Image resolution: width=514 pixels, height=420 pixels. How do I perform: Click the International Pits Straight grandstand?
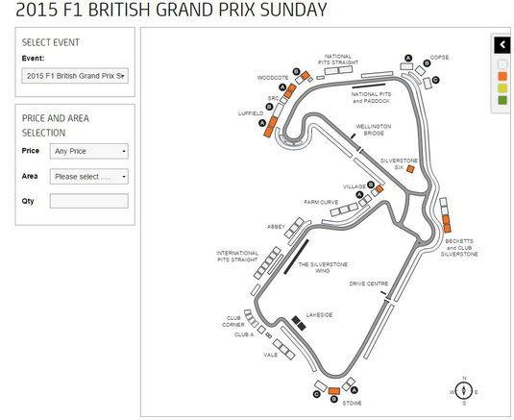pyautogui.click(x=267, y=263)
